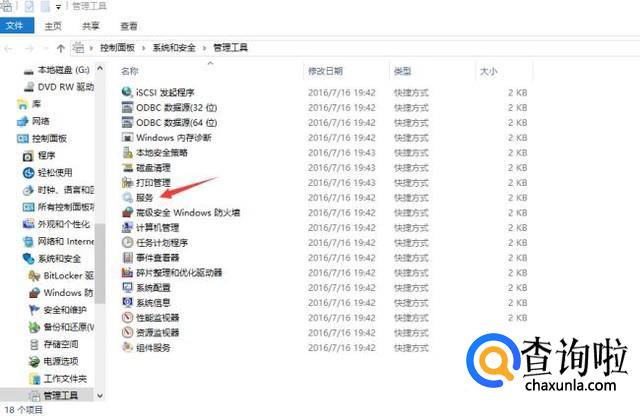The width and height of the screenshot is (640, 416).
Task: Click the 性能监视器 icon
Action: point(127,317)
